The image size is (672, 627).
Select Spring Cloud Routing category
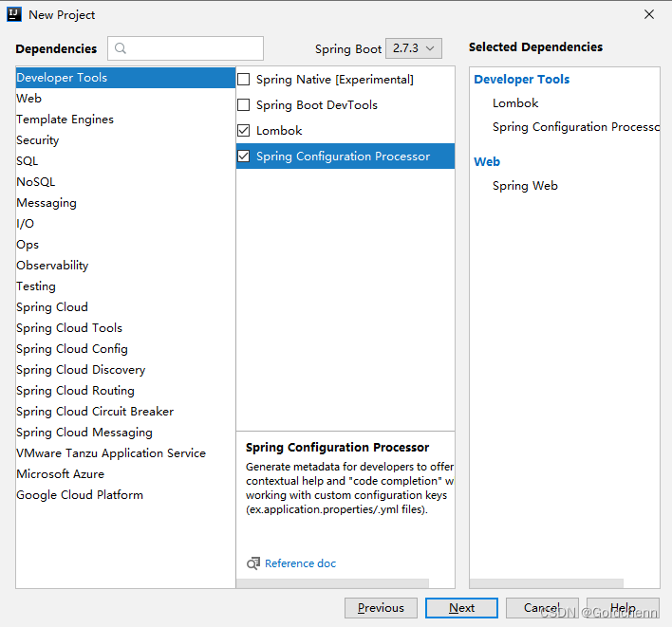tap(125, 391)
